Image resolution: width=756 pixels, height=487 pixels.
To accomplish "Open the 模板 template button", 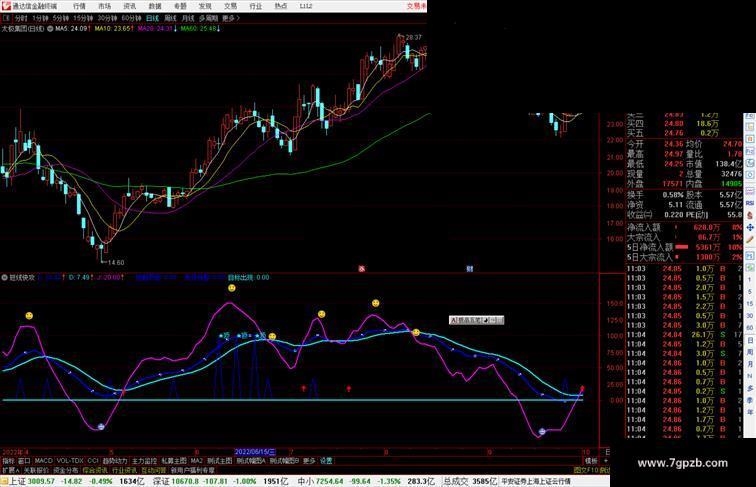I will pyautogui.click(x=591, y=461).
